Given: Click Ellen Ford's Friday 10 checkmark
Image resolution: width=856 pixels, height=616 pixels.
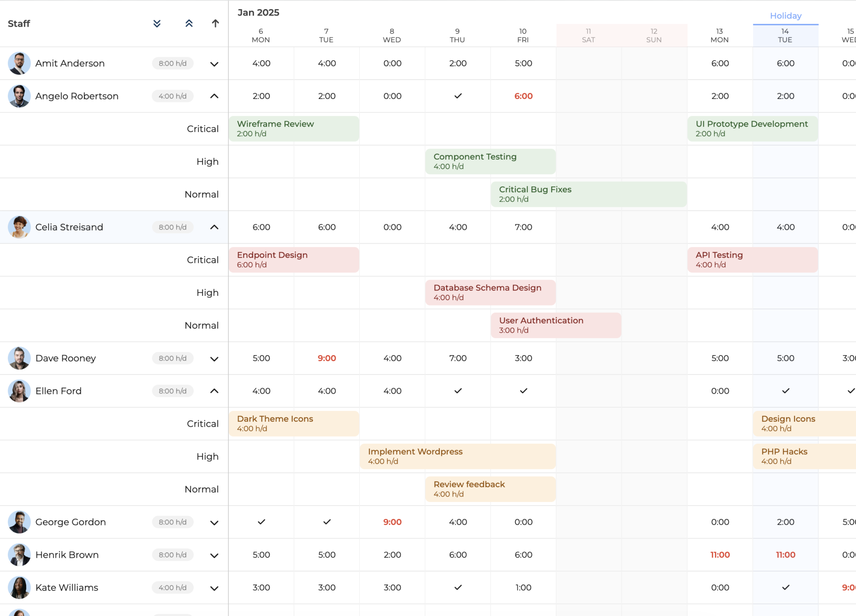Looking at the screenshot, I should [x=524, y=391].
